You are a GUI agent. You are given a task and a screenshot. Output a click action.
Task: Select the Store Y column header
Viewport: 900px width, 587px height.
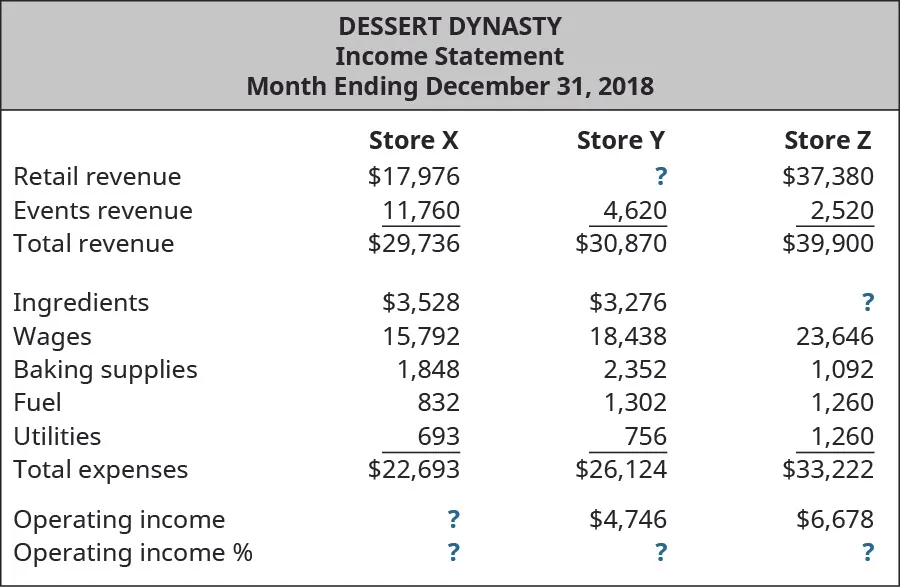[x=621, y=141]
